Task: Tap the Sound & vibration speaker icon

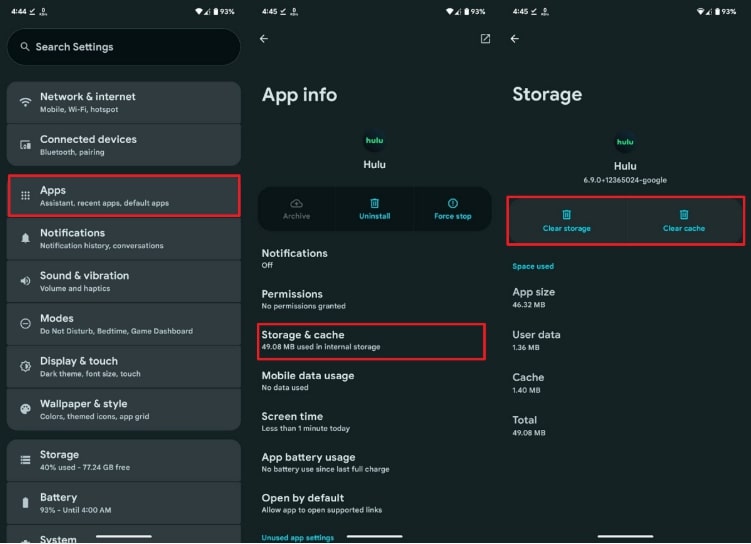Action: (25, 281)
